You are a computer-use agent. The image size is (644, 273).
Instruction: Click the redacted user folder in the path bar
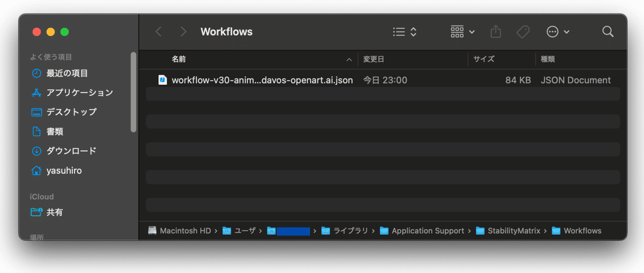tap(289, 231)
